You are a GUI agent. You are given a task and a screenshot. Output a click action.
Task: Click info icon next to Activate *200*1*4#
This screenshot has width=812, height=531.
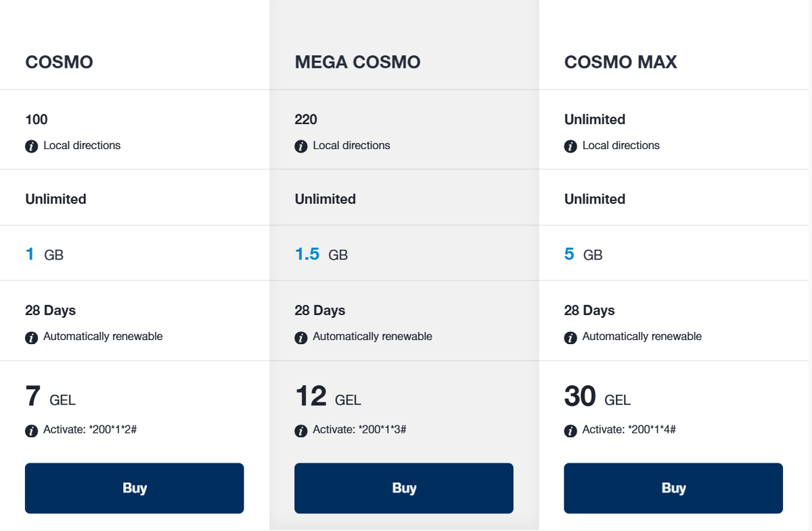[x=570, y=431]
